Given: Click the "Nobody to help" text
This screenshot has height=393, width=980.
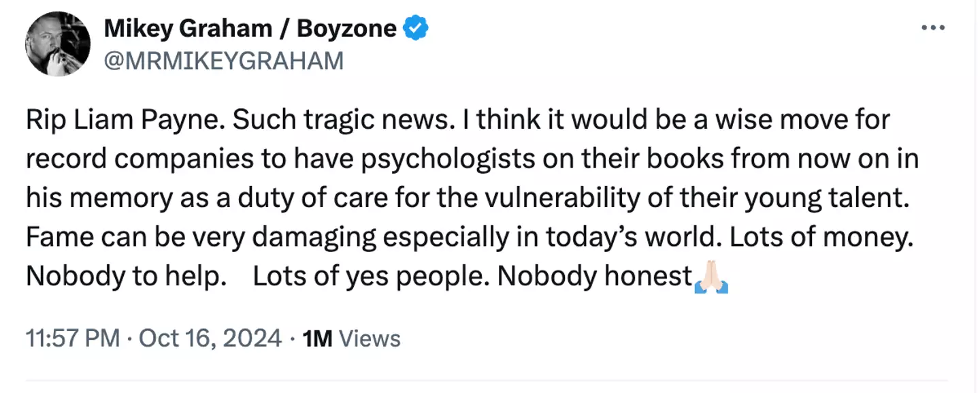Looking at the screenshot, I should tap(126, 277).
